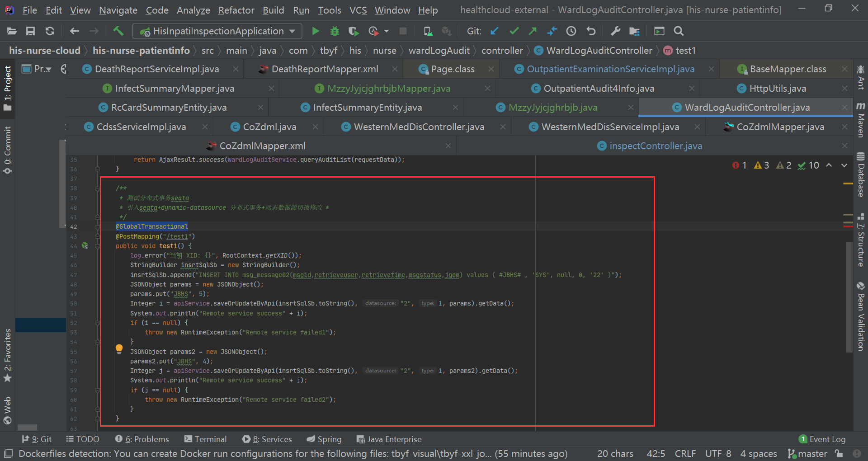868x461 pixels.
Task: Toggle the Favorites panel from left sidebar
Action: click(x=7, y=357)
